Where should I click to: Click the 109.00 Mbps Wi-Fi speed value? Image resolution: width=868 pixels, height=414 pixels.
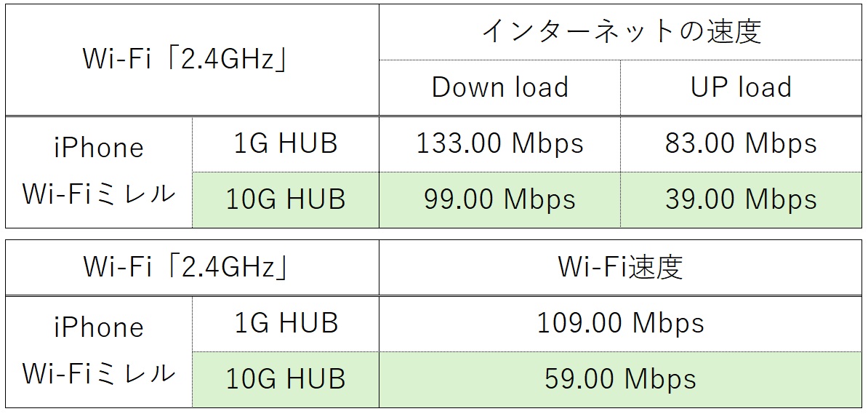(x=620, y=323)
